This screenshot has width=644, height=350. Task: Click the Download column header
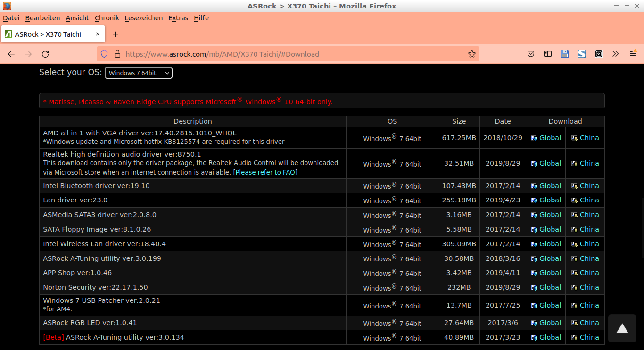coord(565,121)
